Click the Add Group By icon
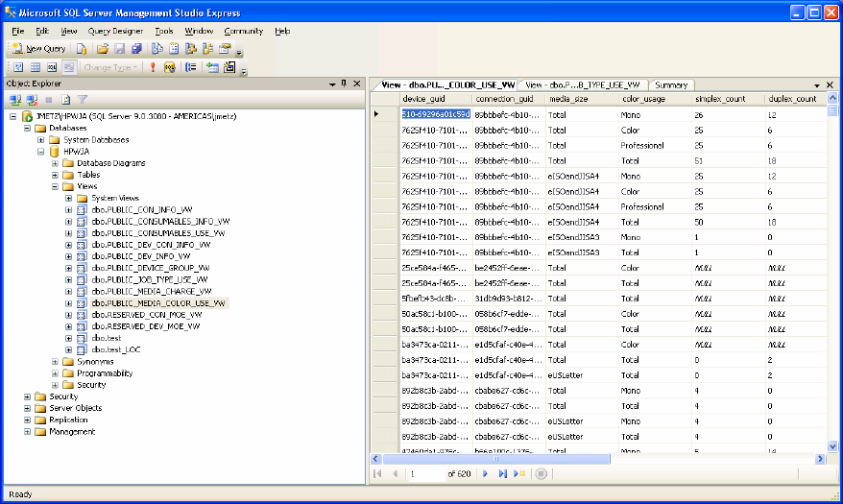Screen dimensions: 843x504 (191, 67)
